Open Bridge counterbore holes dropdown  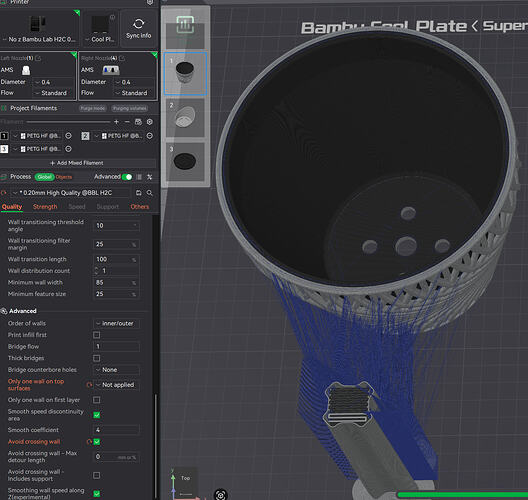(x=116, y=370)
